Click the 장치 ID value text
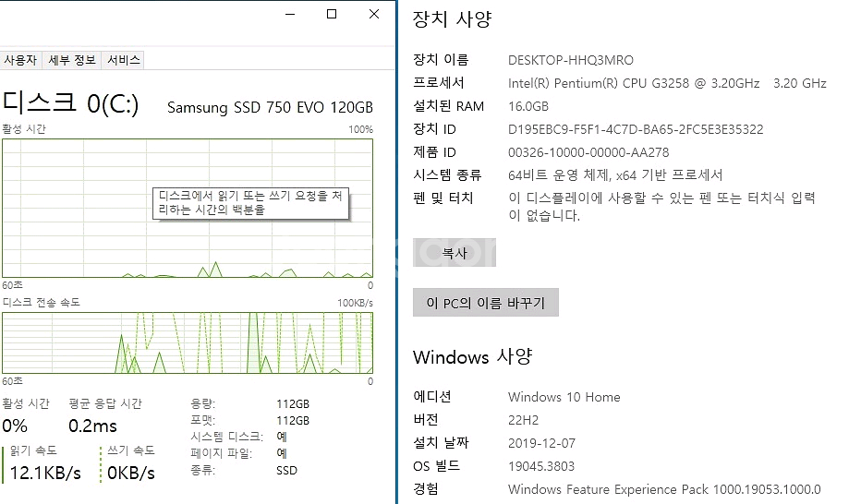The width and height of the screenshot is (861, 504). point(636,129)
